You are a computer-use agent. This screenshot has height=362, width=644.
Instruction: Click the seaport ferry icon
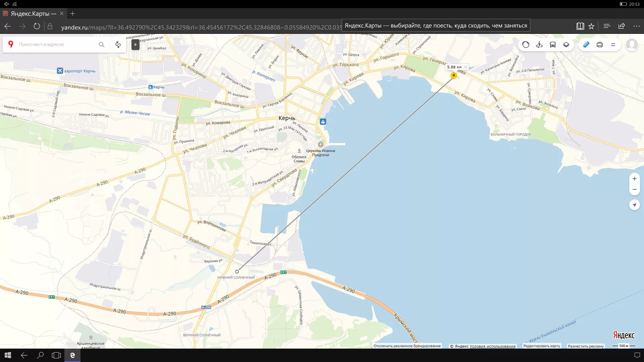click(323, 122)
